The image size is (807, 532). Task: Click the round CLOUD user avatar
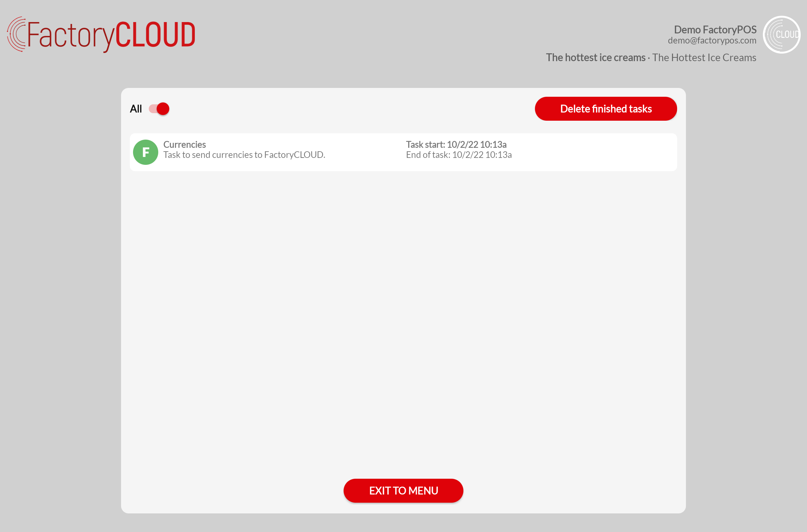(781, 35)
